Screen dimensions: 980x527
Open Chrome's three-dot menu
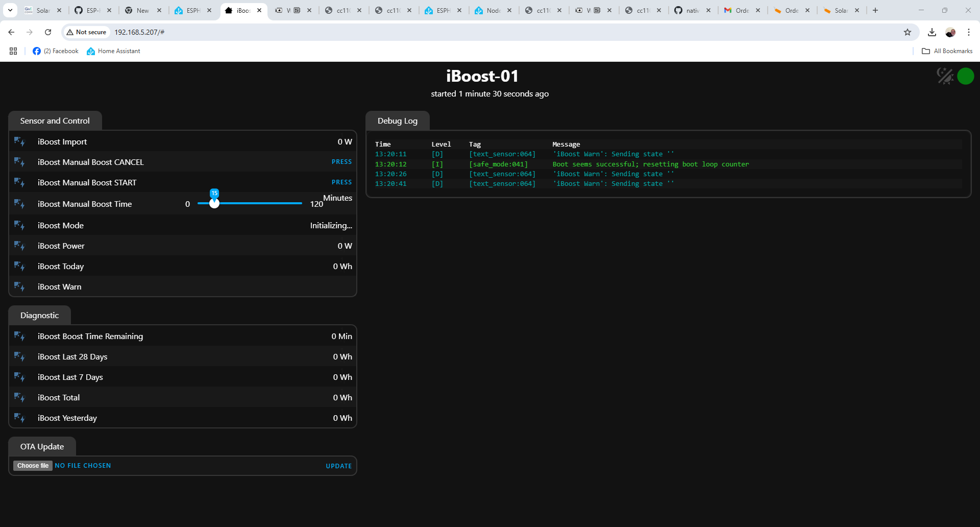click(x=969, y=32)
